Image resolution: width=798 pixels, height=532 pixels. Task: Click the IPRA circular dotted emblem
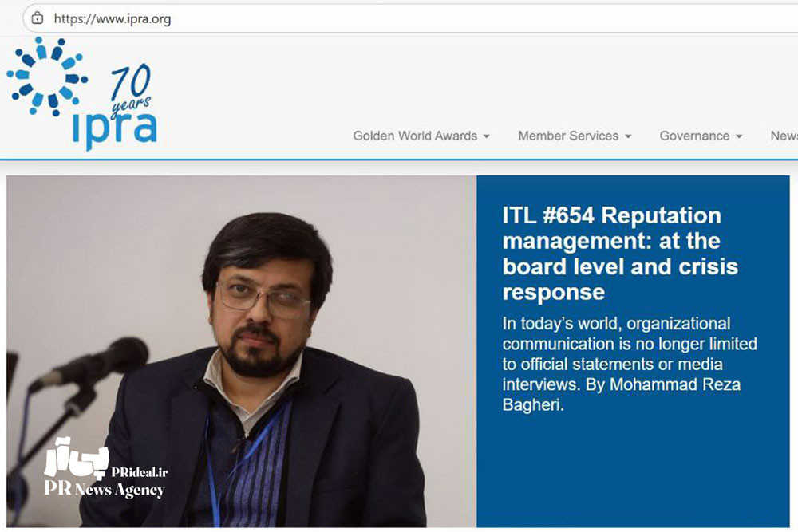point(47,77)
